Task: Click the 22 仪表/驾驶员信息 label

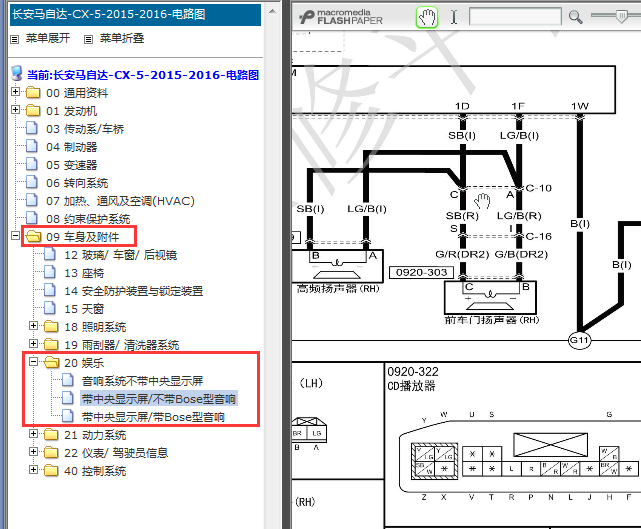Action: pyautogui.click(x=116, y=453)
